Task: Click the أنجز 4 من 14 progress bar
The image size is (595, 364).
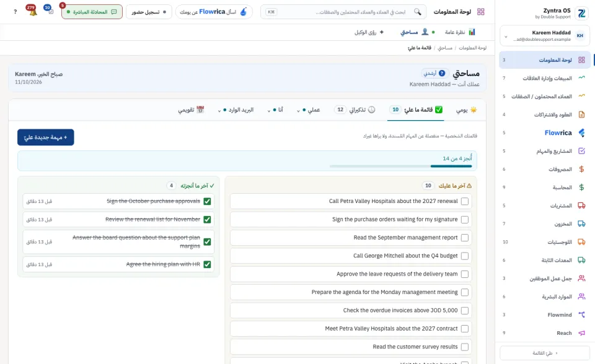Action: (401, 166)
